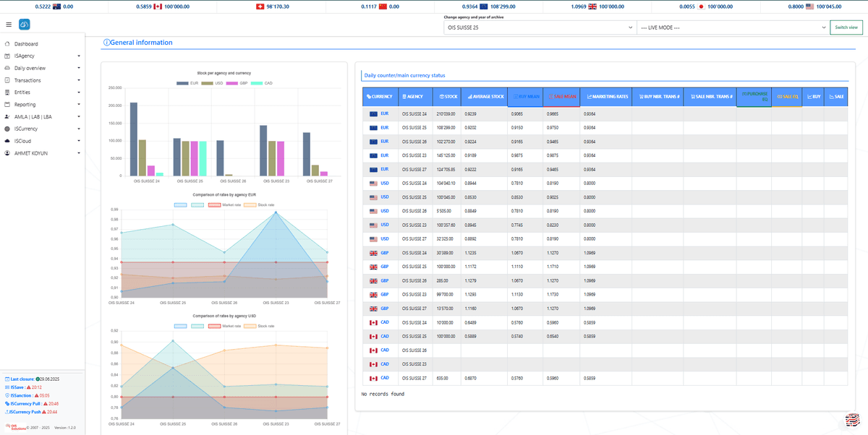Open the Entities menu item
This screenshot has width=868, height=435.
coord(42,92)
